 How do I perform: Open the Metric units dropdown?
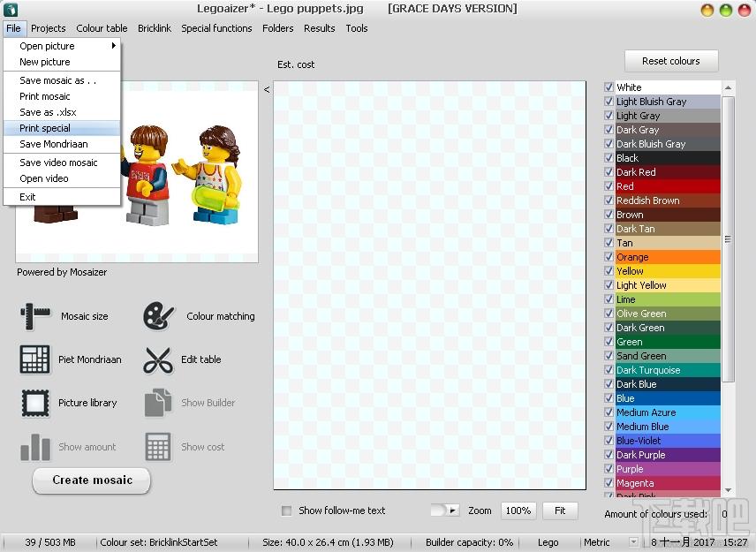click(x=633, y=542)
